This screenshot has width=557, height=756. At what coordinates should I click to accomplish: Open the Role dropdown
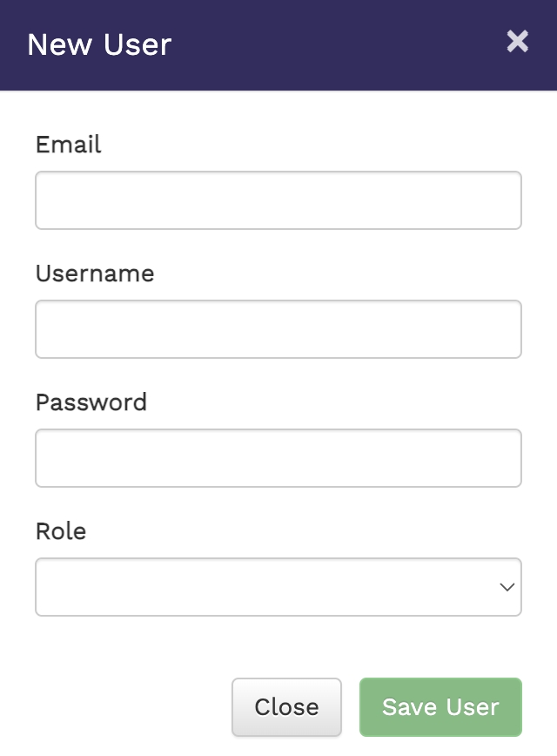pos(278,587)
